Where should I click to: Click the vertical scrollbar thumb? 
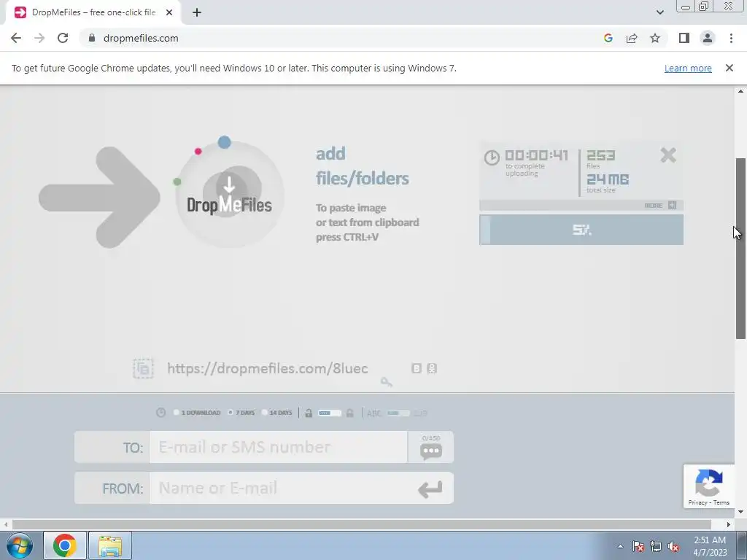(x=741, y=248)
